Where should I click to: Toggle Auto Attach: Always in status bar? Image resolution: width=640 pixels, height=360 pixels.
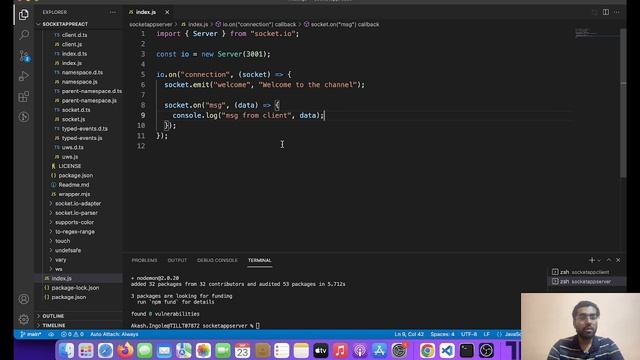pos(114,334)
